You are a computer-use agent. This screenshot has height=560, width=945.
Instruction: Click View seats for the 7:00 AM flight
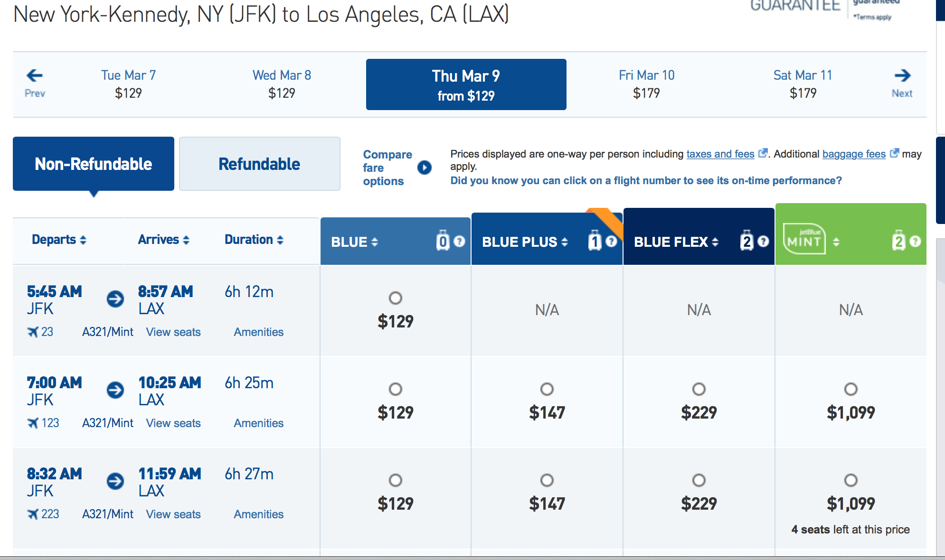[x=173, y=423]
